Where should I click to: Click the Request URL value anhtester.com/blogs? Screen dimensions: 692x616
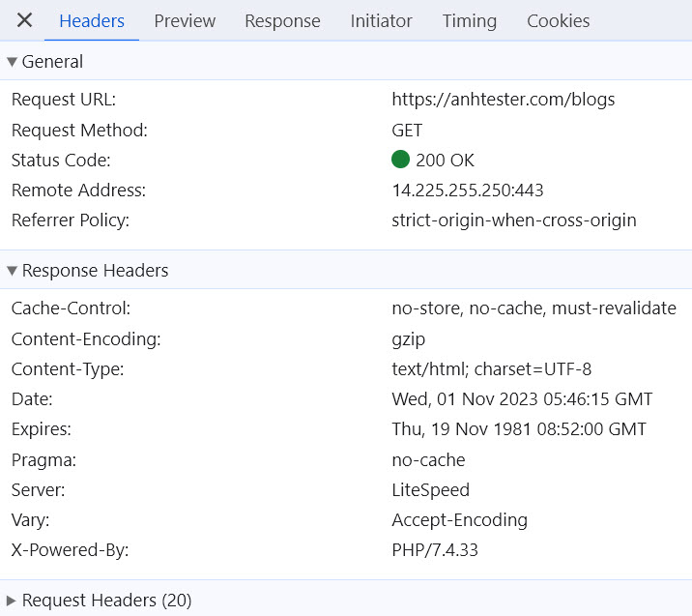503,100
